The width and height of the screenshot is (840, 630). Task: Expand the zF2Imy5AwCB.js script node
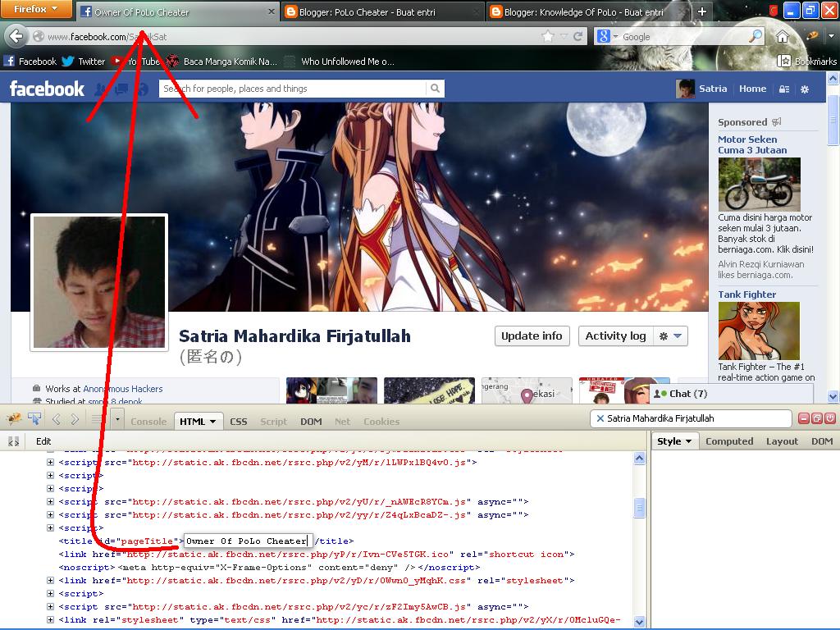coord(50,606)
